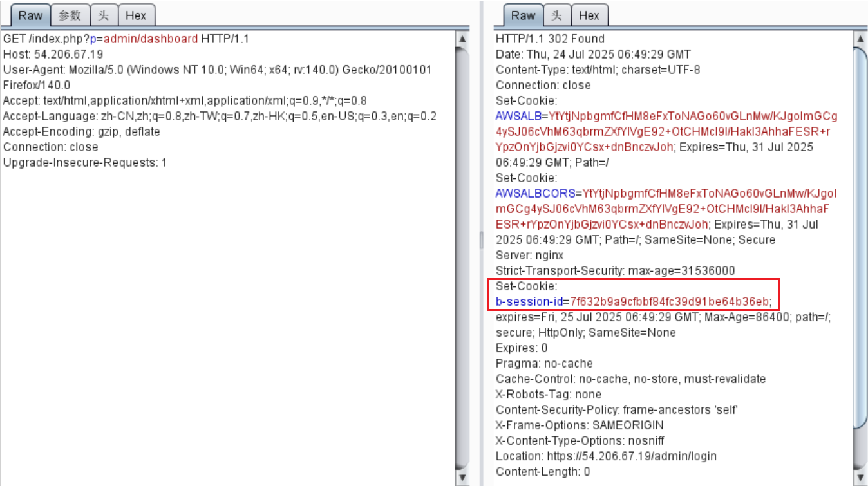
Task: Click the p parameter in the GET request line
Action: 95,39
